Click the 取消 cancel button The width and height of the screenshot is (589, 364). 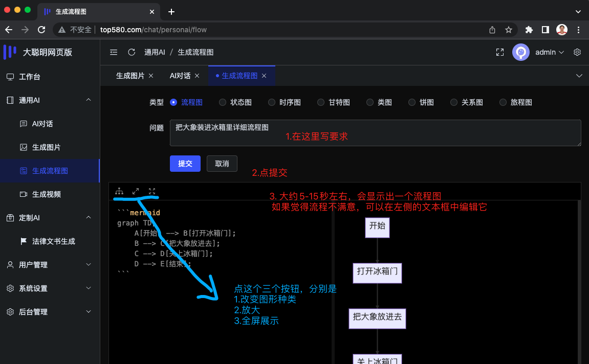coord(222,164)
